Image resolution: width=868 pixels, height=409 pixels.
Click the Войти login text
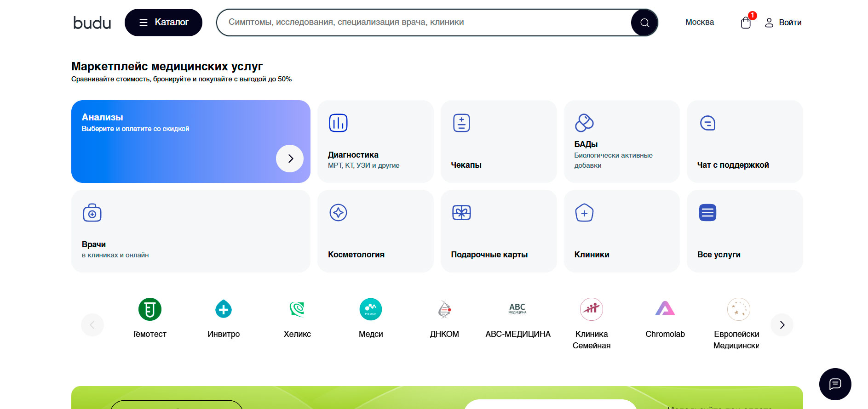pyautogui.click(x=790, y=23)
